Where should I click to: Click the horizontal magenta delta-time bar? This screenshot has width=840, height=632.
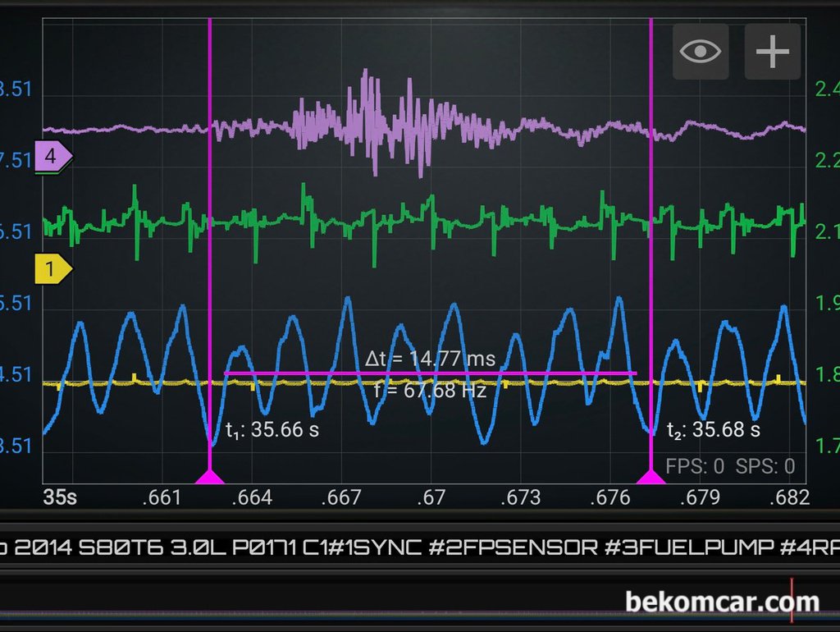tap(430, 373)
